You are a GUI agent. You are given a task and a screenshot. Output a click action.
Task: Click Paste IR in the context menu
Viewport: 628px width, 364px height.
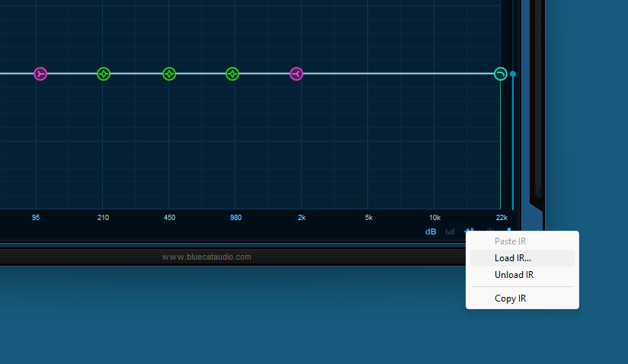(522, 241)
